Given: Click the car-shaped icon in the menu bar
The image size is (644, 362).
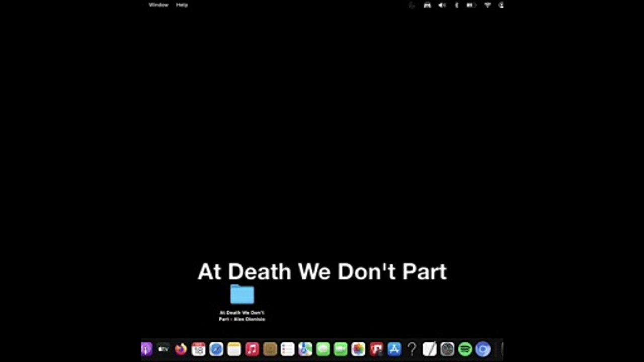Looking at the screenshot, I should tap(427, 5).
